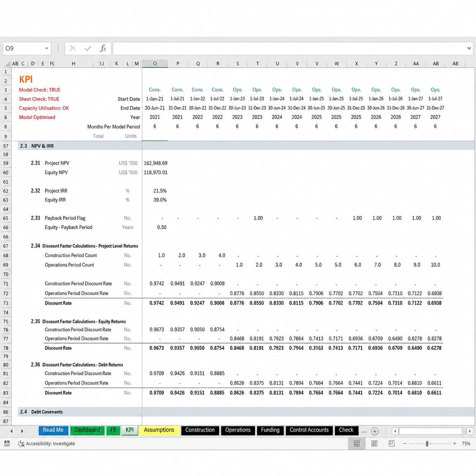Select column H header
Viewport: 476px width, 476px height.
click(74, 64)
